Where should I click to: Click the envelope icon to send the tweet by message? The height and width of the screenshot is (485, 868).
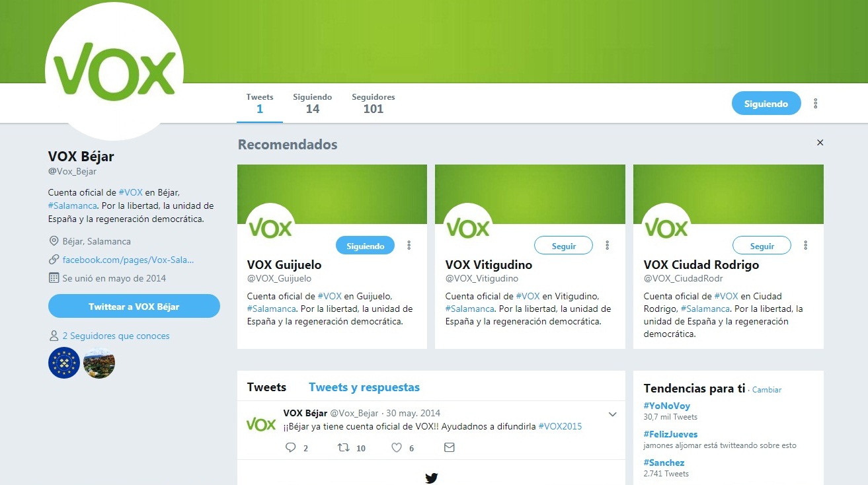(x=450, y=447)
